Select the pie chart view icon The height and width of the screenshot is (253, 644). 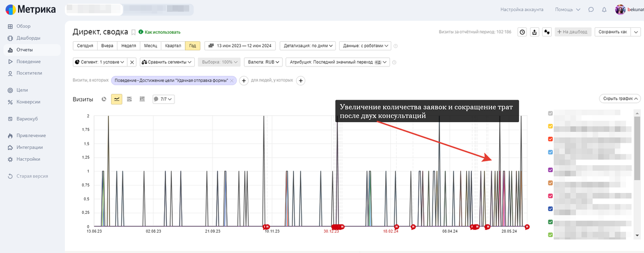[104, 99]
